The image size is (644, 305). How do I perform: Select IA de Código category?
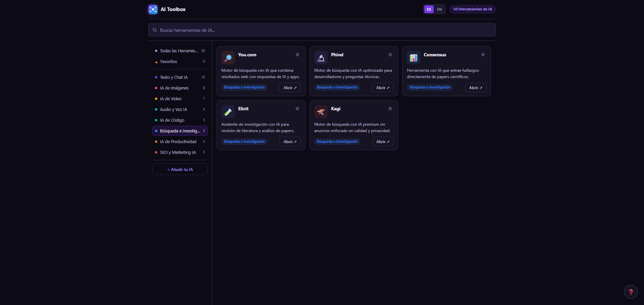[180, 120]
